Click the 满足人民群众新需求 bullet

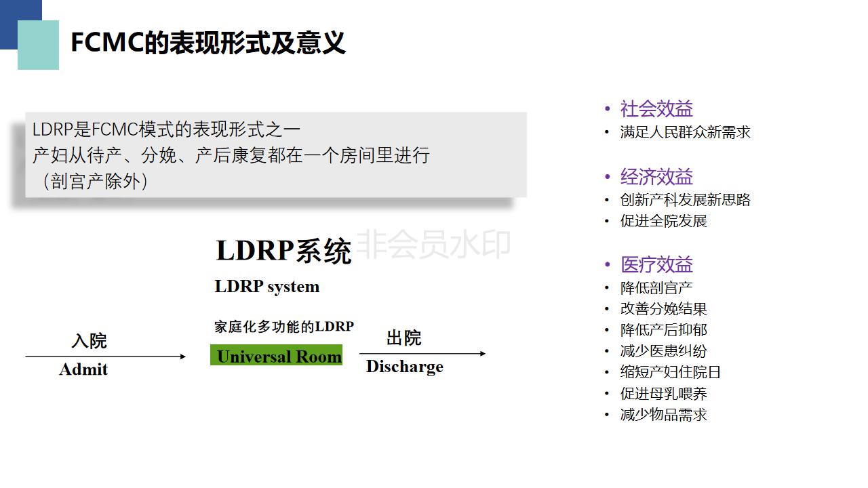[x=685, y=132]
